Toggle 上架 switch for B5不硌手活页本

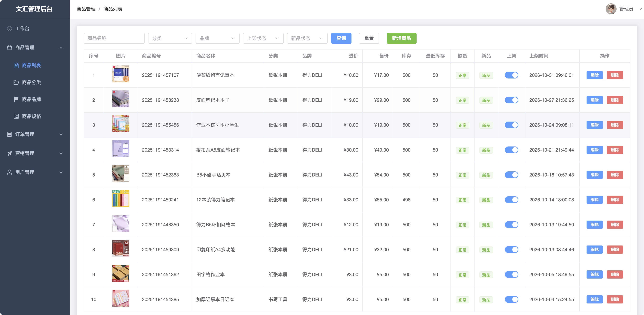(511, 175)
